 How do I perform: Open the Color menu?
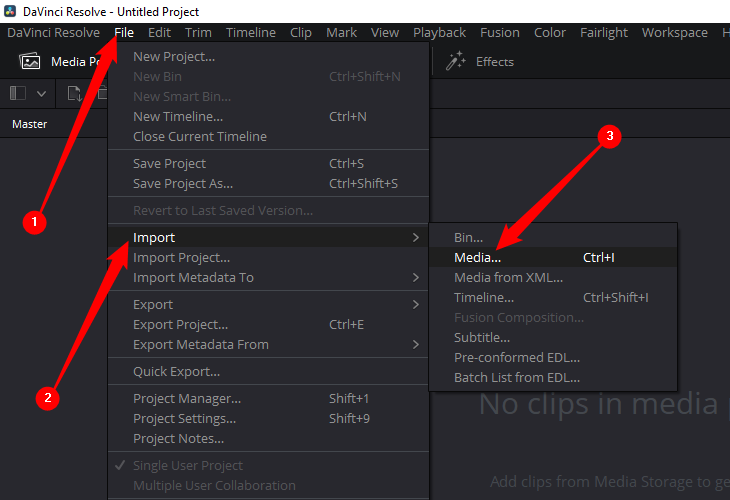[550, 33]
